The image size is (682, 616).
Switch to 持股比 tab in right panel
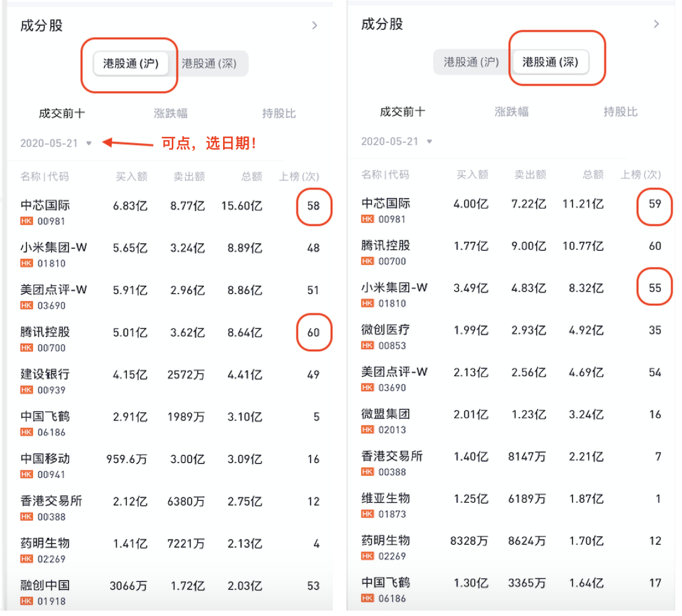(x=620, y=112)
